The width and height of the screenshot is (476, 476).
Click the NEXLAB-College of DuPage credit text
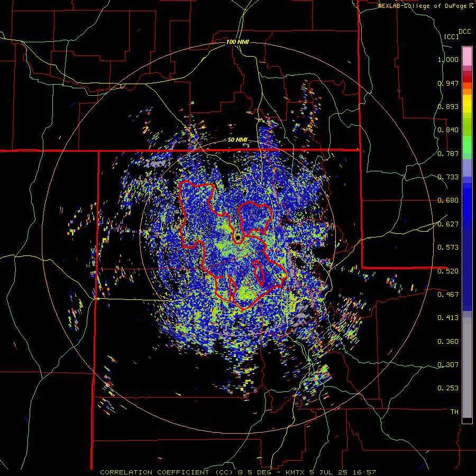424,6
